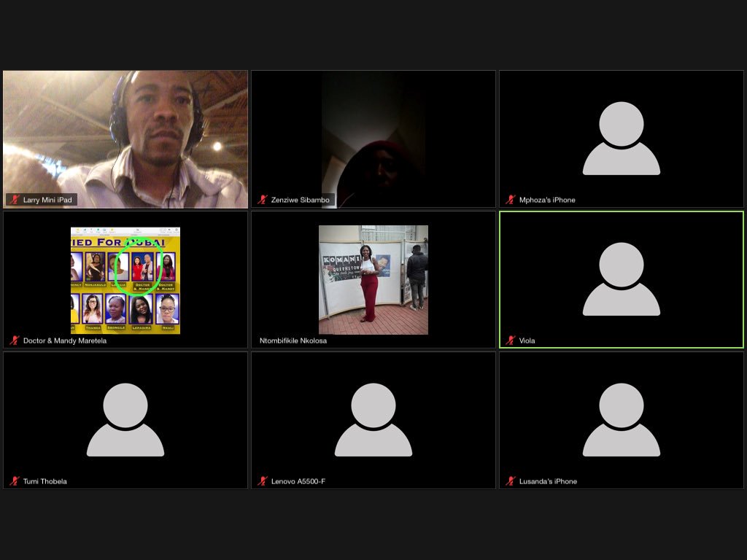Click muted mic icon beside Mphoza's iPhone
This screenshot has height=560, width=747.
coord(511,200)
